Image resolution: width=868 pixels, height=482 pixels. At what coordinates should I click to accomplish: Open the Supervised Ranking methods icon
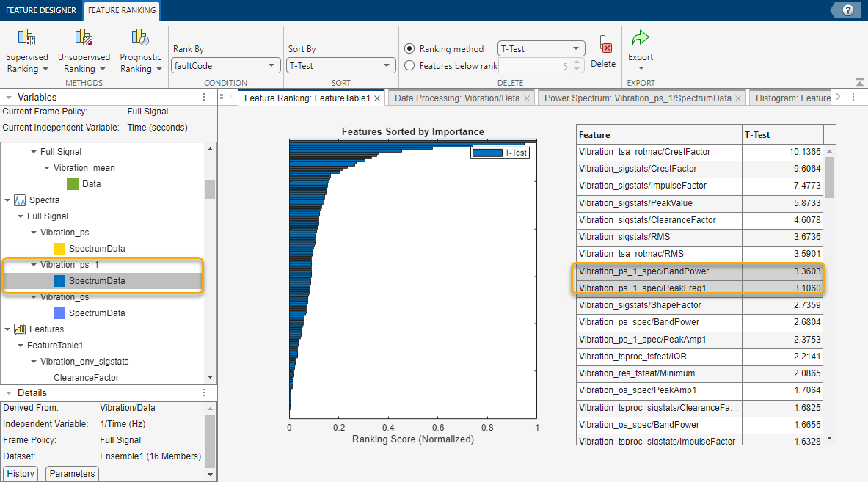(26, 38)
